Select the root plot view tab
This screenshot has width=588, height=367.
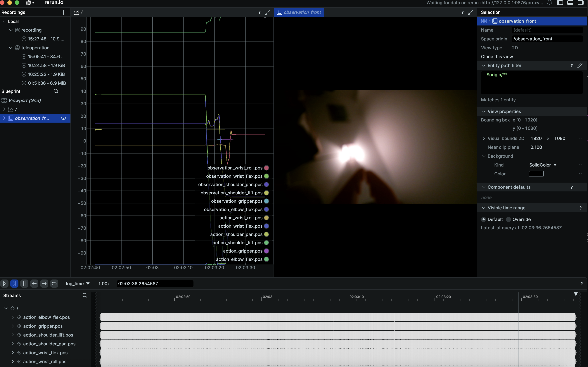(78, 12)
